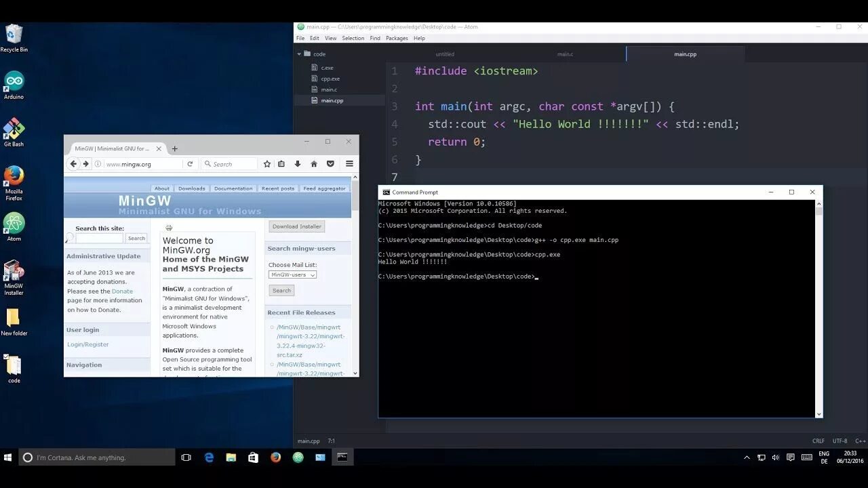Switch to Command Prompt taskbar icon
868x488 pixels.
(x=342, y=457)
